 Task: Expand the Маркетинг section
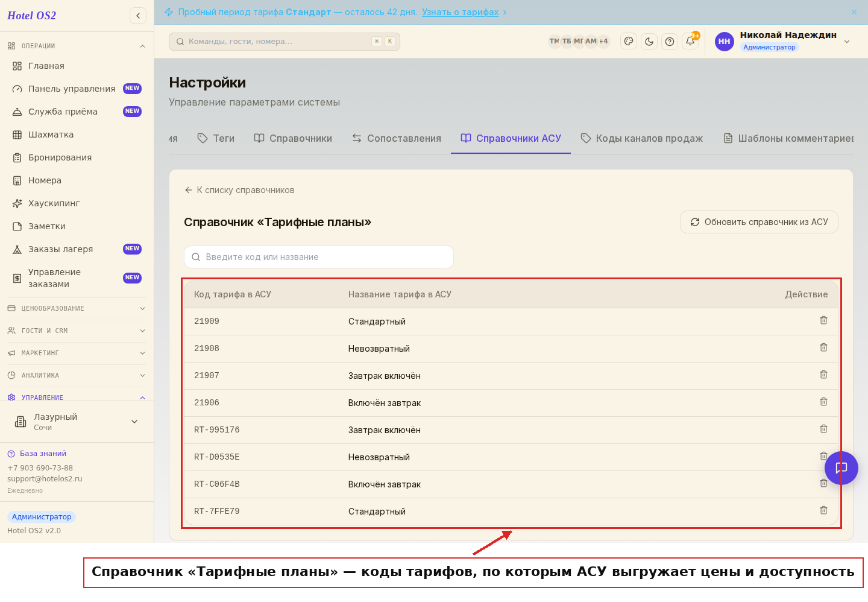(77, 353)
